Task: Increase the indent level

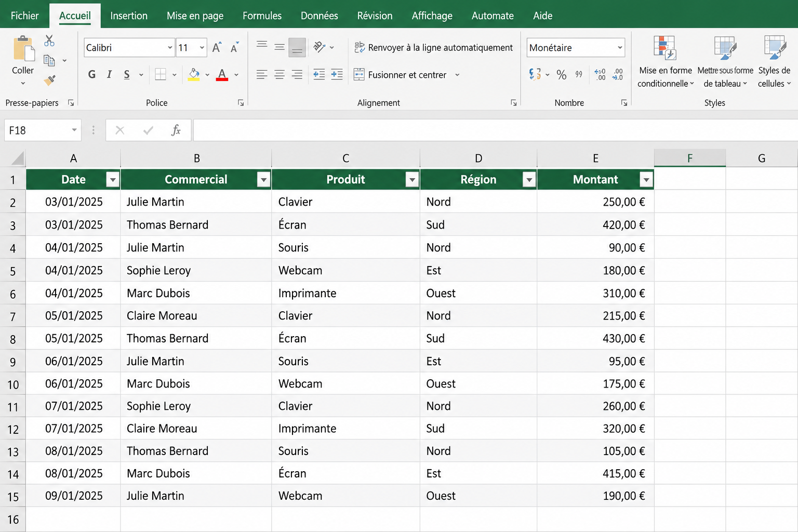Action: pyautogui.click(x=337, y=75)
